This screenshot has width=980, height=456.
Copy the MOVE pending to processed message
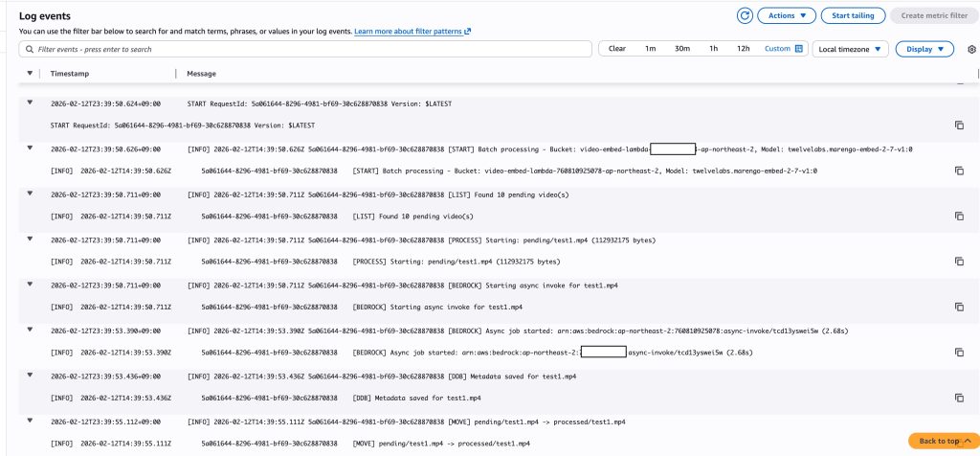958,442
